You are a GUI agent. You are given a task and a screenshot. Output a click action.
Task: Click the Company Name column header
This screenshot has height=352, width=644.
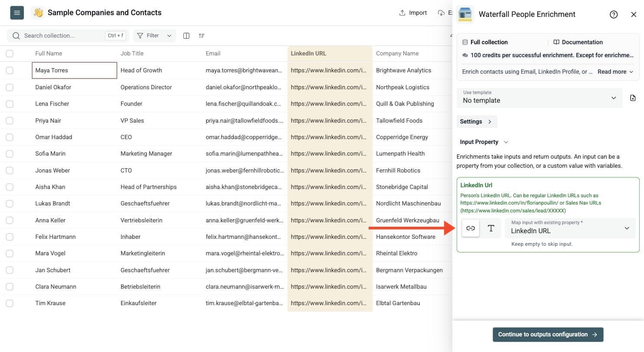coord(412,53)
